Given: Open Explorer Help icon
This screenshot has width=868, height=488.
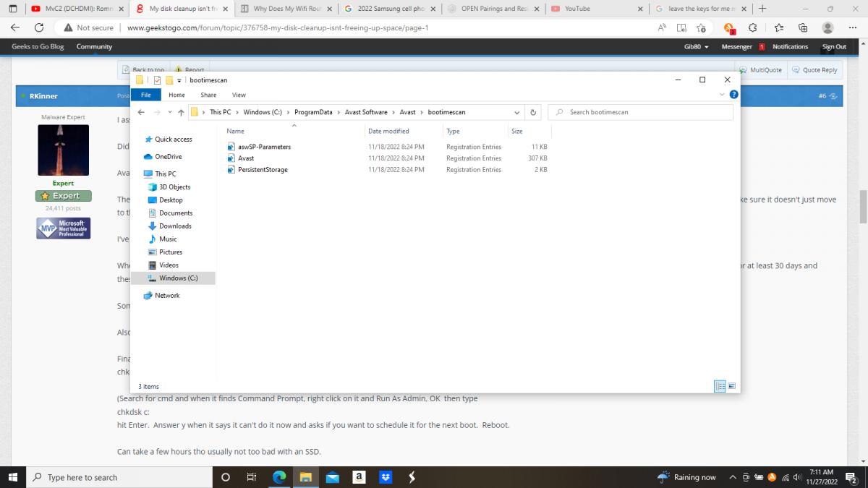Looking at the screenshot, I should [733, 95].
